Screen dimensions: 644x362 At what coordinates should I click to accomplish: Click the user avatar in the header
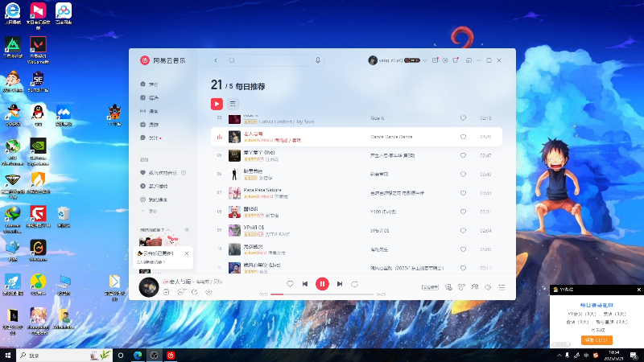tap(373, 60)
